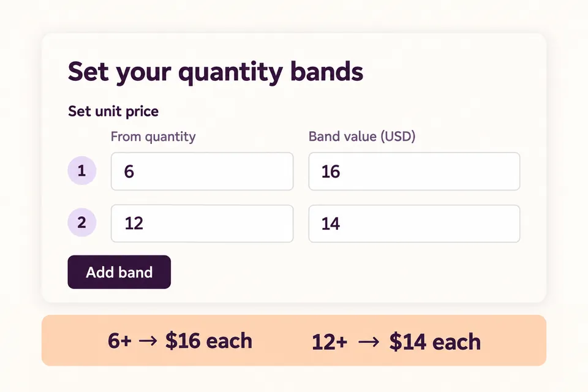Focus the From quantity field containing 12
Image resolution: width=588 pixels, height=392 pixels.
click(202, 224)
